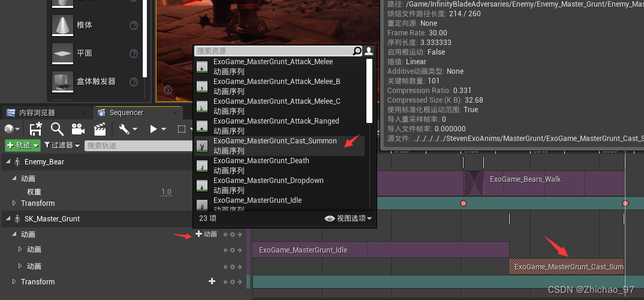Open the green 轨迹 add-track dropdown
644x300 pixels.
pos(23,145)
